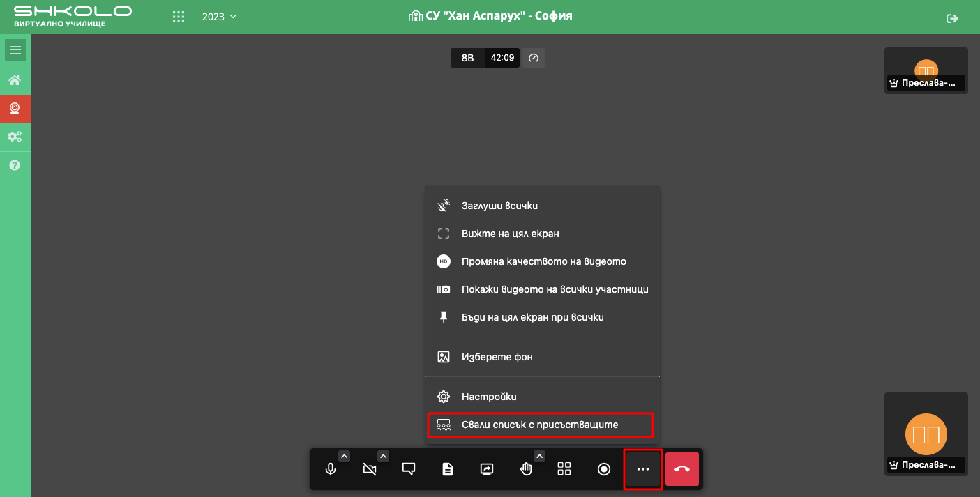Expand microphone options chevron

pyautogui.click(x=344, y=456)
